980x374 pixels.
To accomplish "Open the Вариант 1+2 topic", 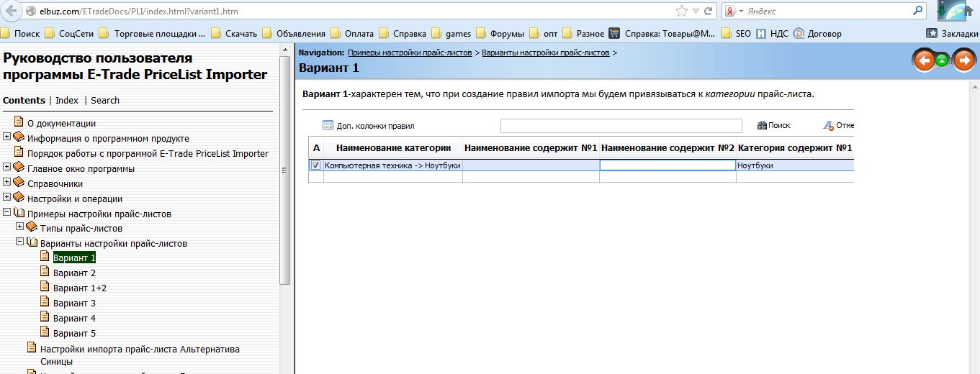I will (80, 288).
